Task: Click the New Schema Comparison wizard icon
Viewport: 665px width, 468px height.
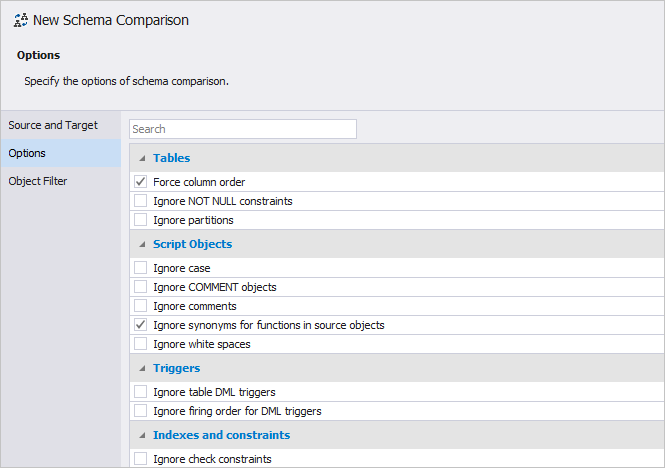Action: [21, 20]
